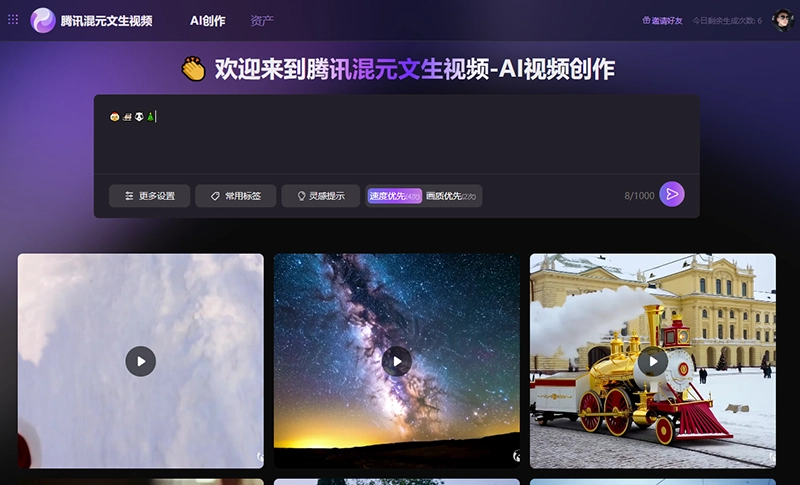The width and height of the screenshot is (800, 485).
Task: Switch to the 资产 tab
Action: coord(262,21)
